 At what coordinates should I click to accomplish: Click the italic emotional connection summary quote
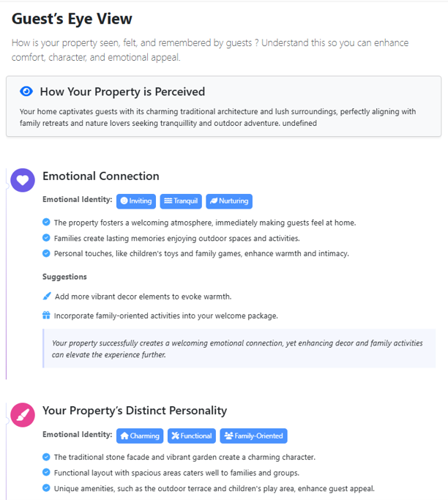(237, 348)
